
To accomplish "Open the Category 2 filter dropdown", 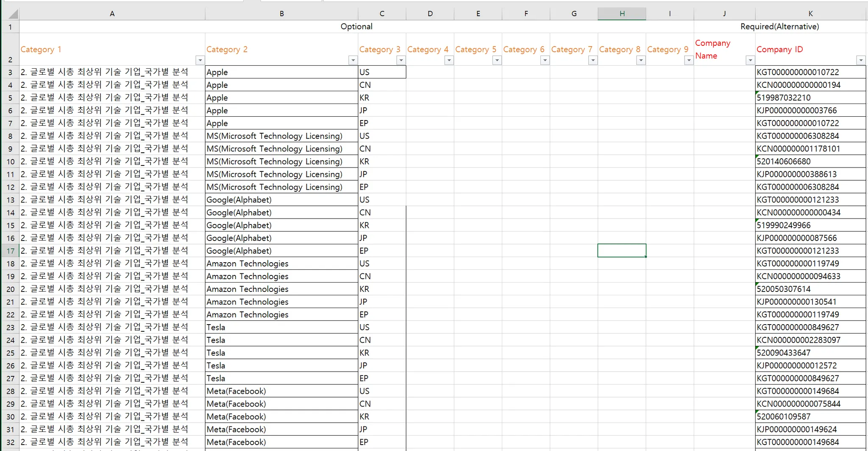I will pyautogui.click(x=353, y=60).
